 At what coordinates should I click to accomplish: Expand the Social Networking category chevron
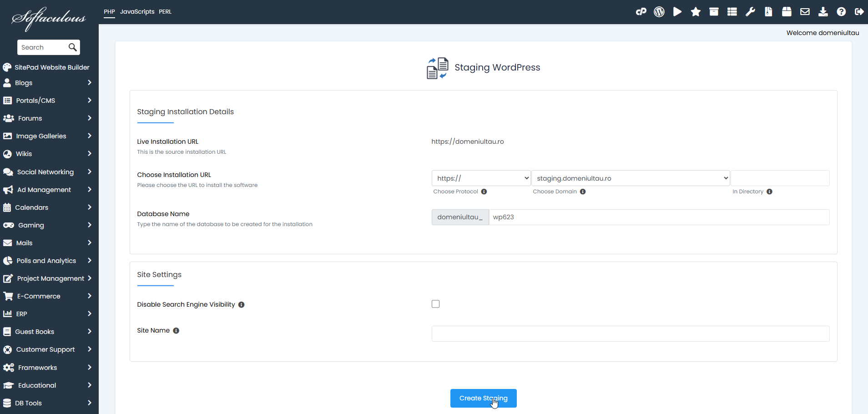tap(90, 172)
